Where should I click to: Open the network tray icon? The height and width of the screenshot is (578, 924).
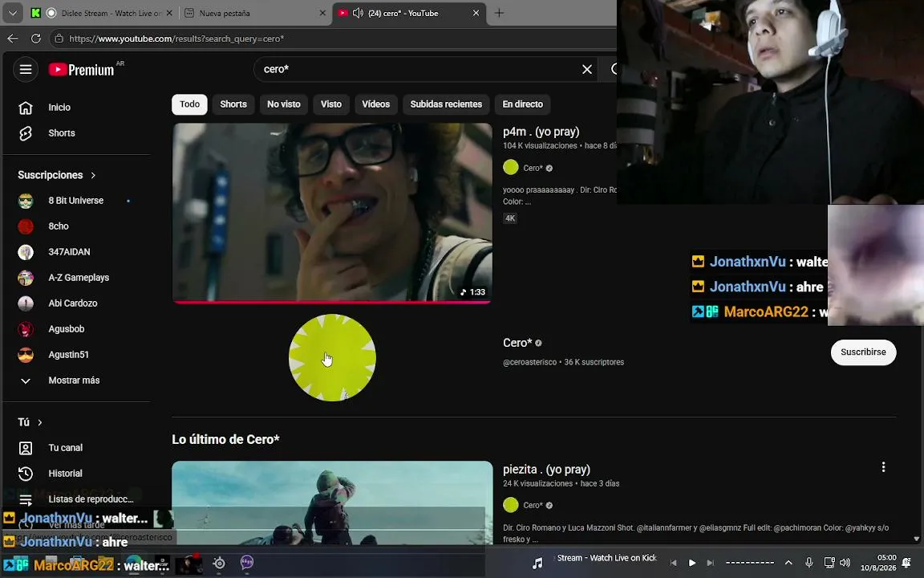pos(829,563)
